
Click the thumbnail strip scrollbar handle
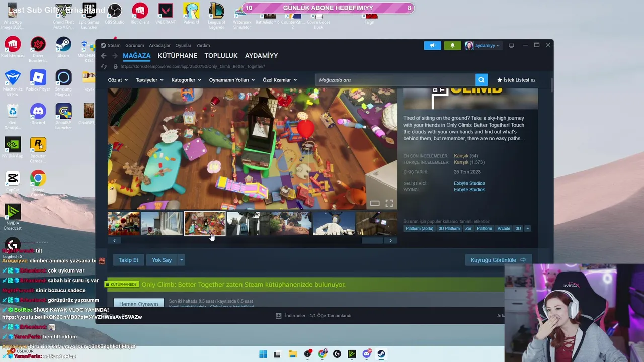click(372, 240)
